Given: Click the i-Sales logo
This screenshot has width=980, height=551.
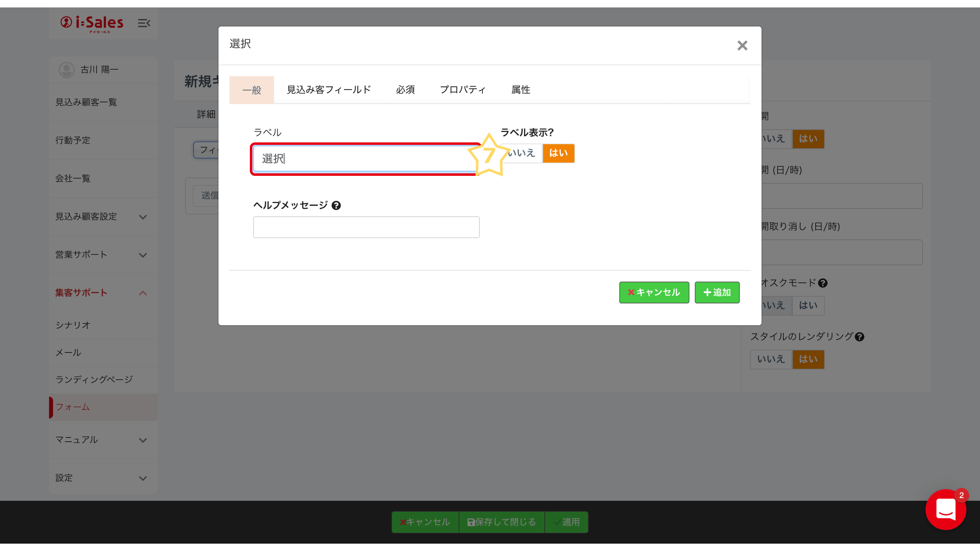Looking at the screenshot, I should tap(92, 24).
